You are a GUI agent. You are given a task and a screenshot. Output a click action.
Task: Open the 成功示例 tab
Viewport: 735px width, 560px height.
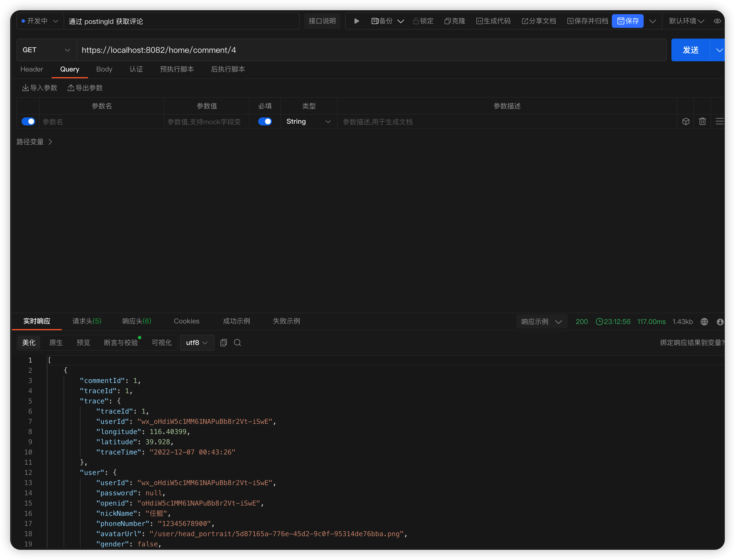[x=236, y=321]
